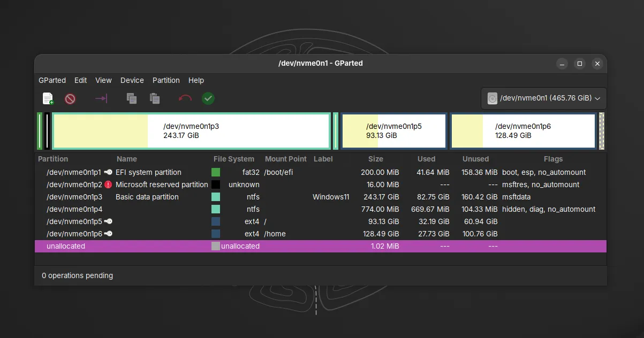Click the red warning icon on nvme0n1p2
This screenshot has width=644, height=338.
pyautogui.click(x=108, y=185)
